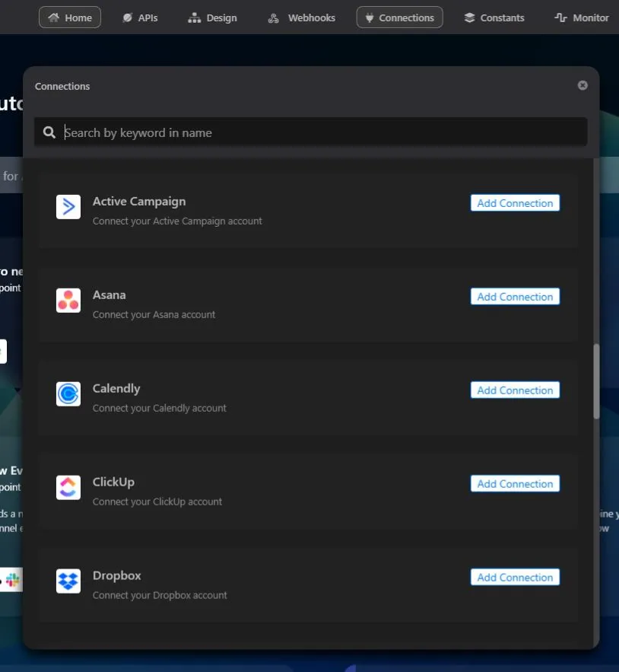Select the Connections tab

click(400, 18)
